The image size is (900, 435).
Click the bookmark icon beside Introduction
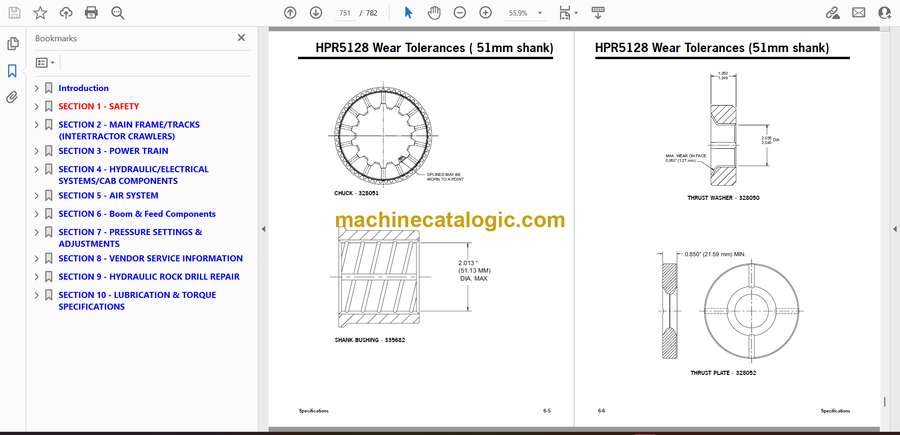point(49,88)
